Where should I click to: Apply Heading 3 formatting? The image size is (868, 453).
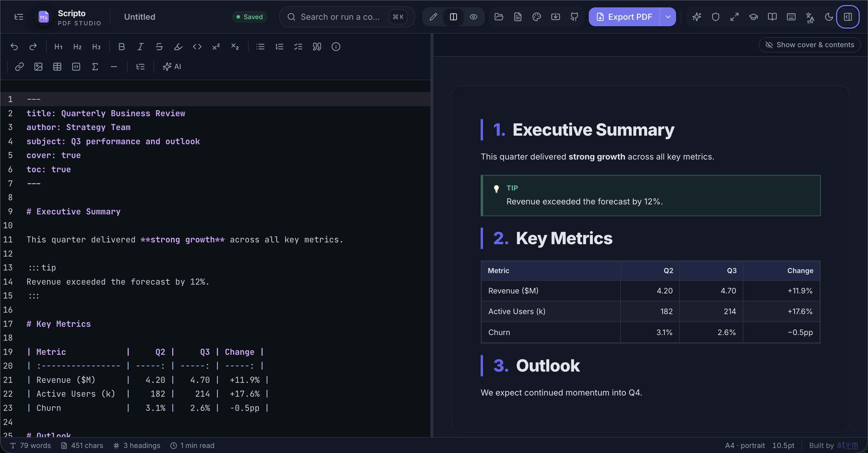[x=96, y=47]
